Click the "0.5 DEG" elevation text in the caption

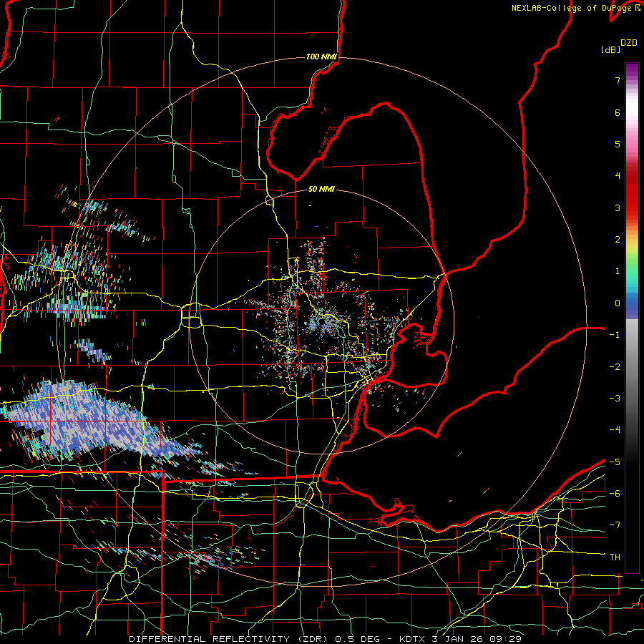click(356, 639)
